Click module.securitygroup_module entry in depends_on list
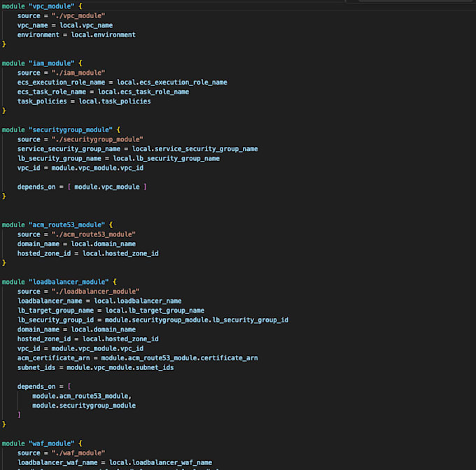Image resolution: width=476 pixels, height=470 pixels. [x=84, y=406]
